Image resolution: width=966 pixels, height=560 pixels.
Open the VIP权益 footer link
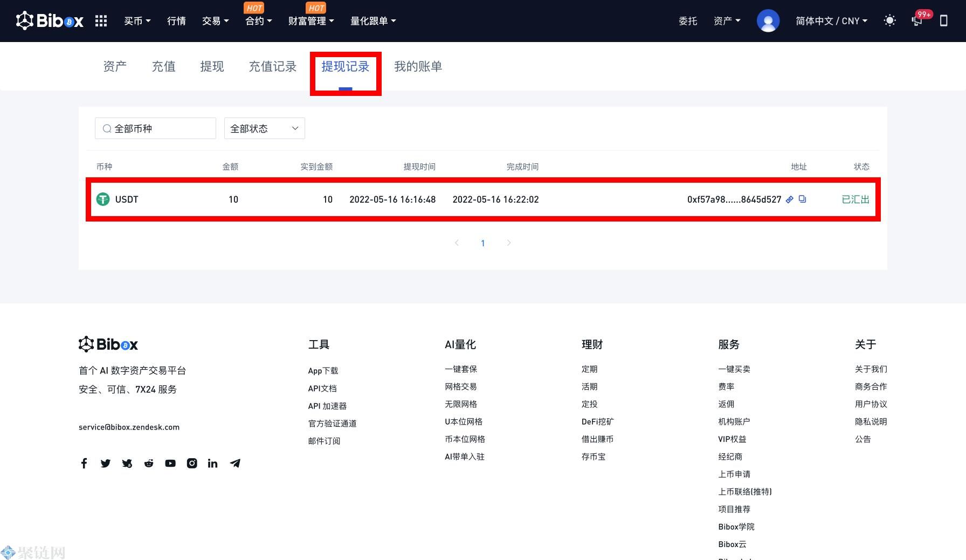732,439
